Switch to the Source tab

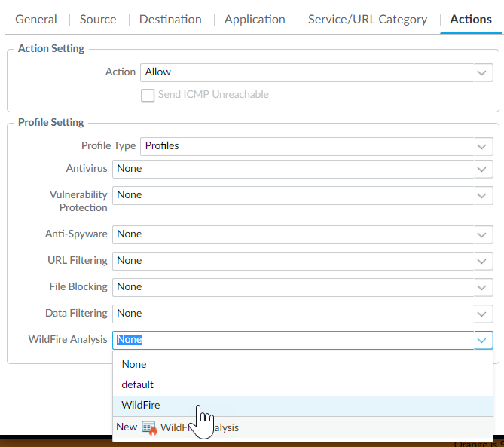98,20
